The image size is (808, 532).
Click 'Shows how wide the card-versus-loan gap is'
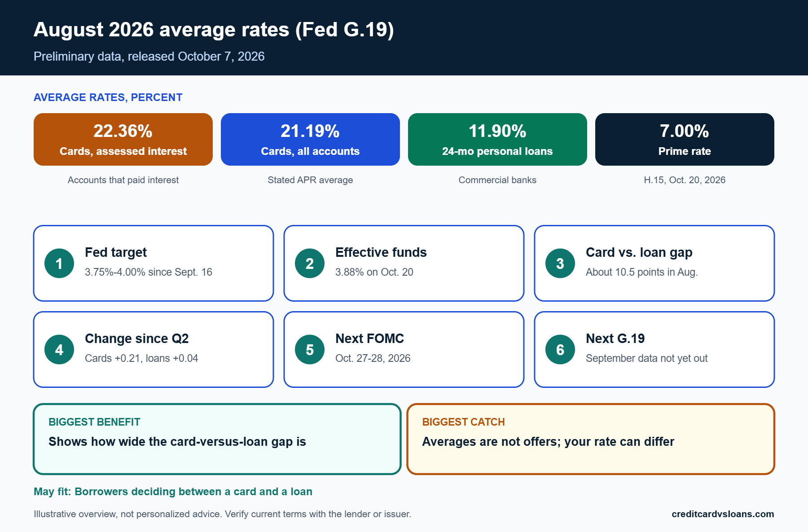coord(177,442)
